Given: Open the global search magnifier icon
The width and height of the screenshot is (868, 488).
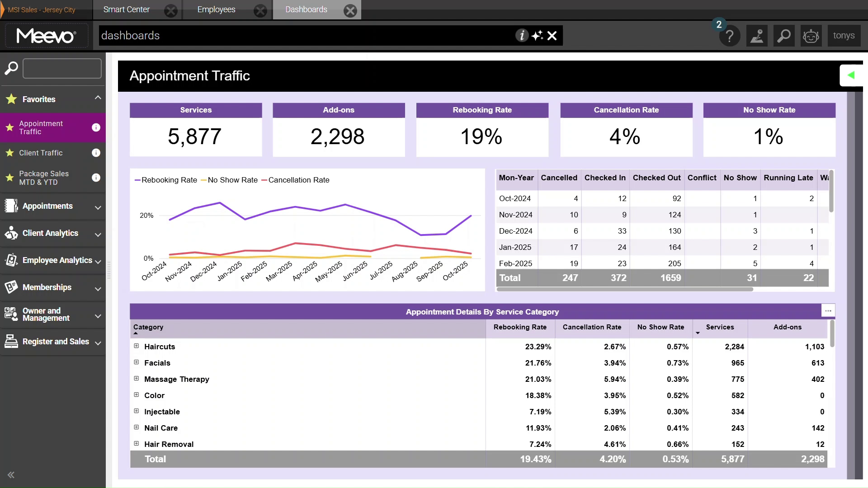Looking at the screenshot, I should click(784, 36).
